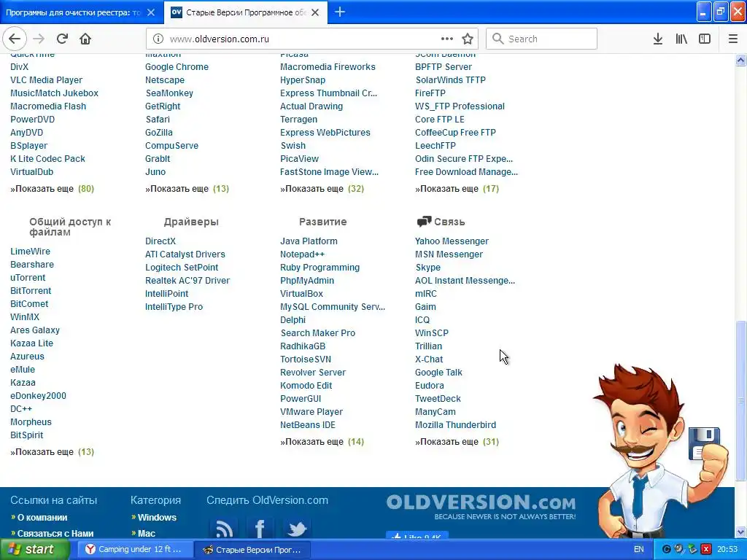The image size is (747, 560).
Task: Expand Показать еще (13) under BitSpirit
Action: (53, 452)
